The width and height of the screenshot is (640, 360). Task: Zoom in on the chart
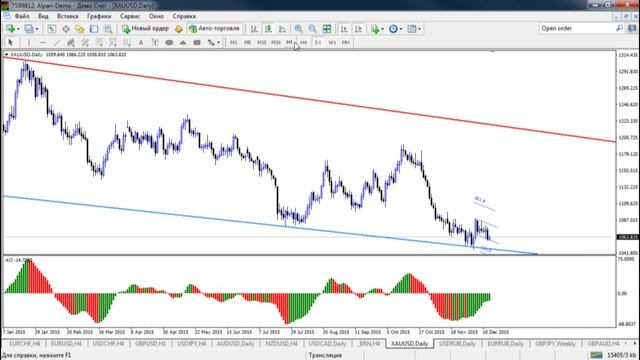(x=298, y=29)
